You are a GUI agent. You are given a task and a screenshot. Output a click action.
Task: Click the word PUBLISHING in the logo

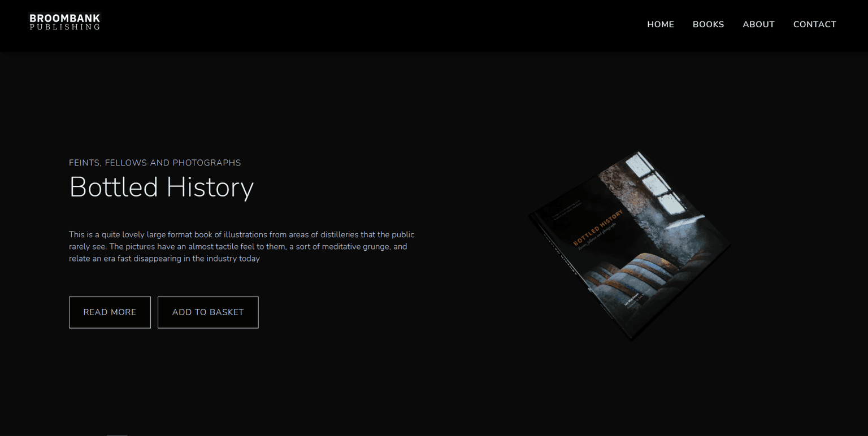[x=64, y=27]
